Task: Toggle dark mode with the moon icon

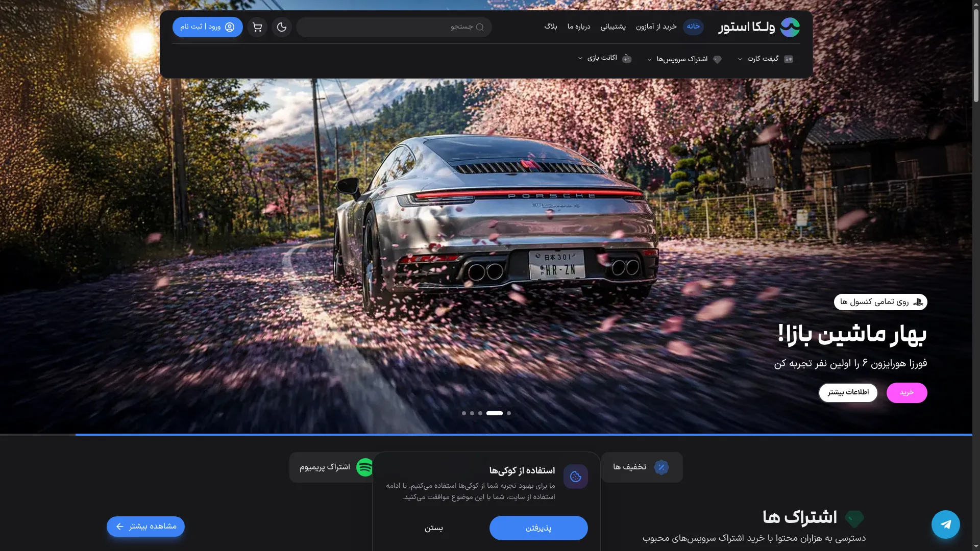Action: (282, 27)
